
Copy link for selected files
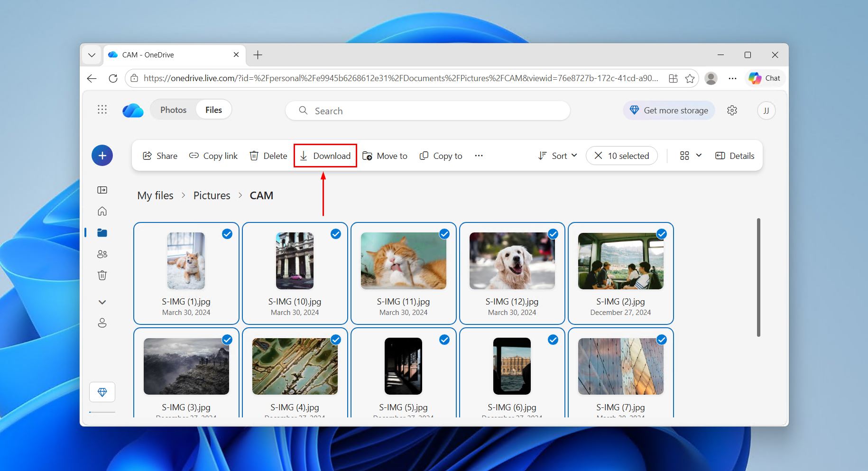[213, 156]
